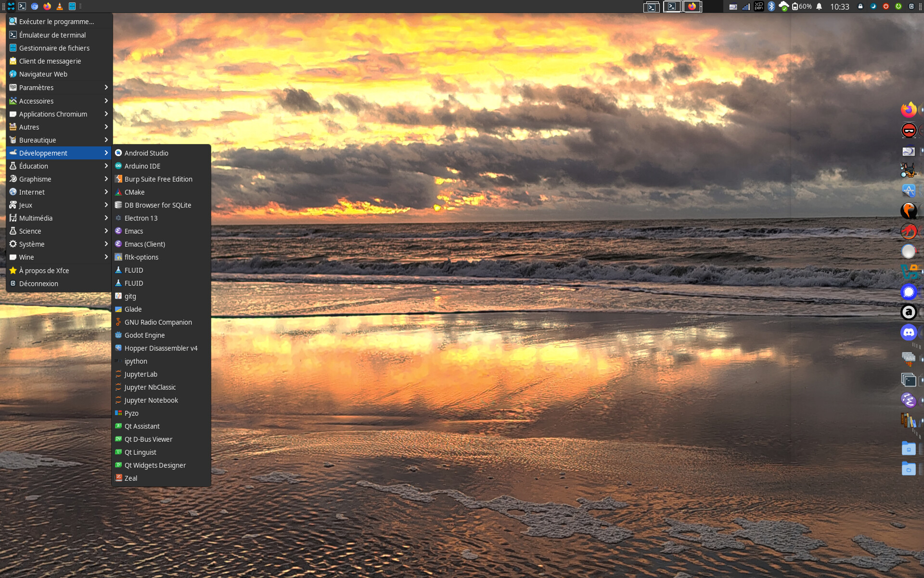Click the Bluetooth tray icon
Viewport: 924px width, 578px height.
[x=771, y=6]
